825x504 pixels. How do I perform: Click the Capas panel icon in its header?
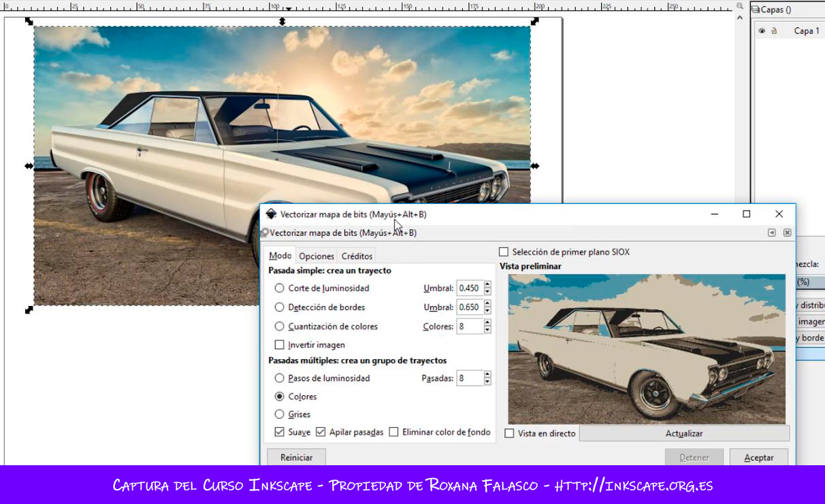[756, 10]
